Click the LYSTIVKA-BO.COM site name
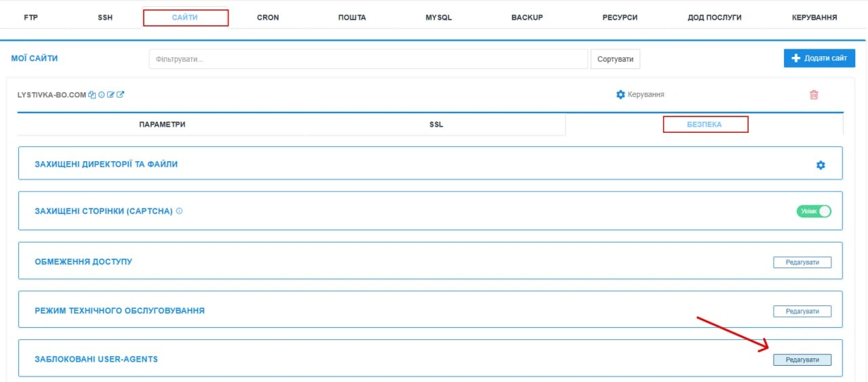Image resolution: width=868 pixels, height=382 pixels. (x=52, y=95)
